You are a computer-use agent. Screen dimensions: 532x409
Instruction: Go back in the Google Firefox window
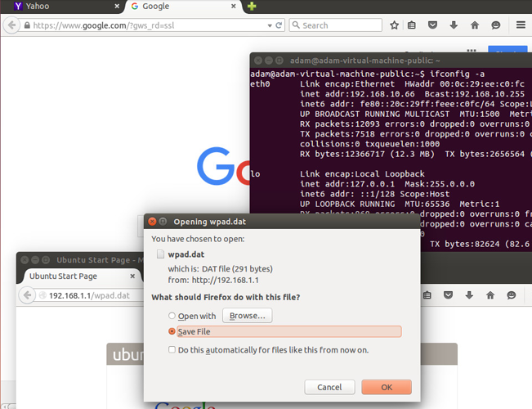11,25
